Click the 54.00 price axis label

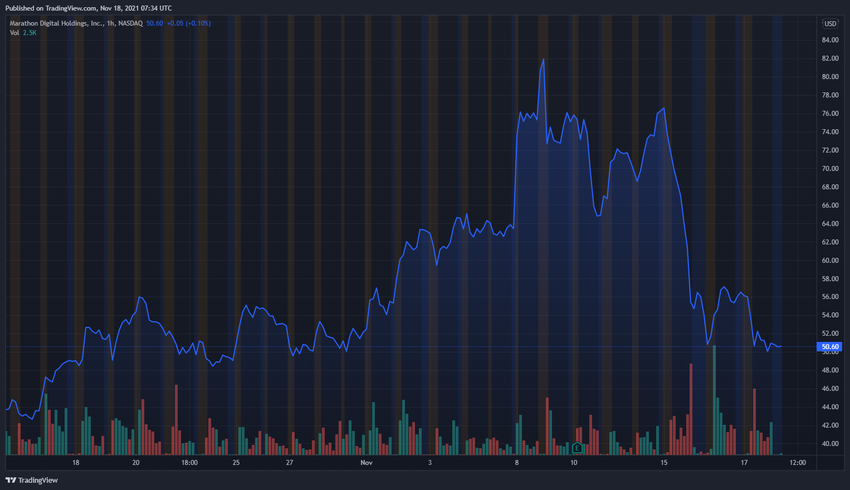(830, 315)
